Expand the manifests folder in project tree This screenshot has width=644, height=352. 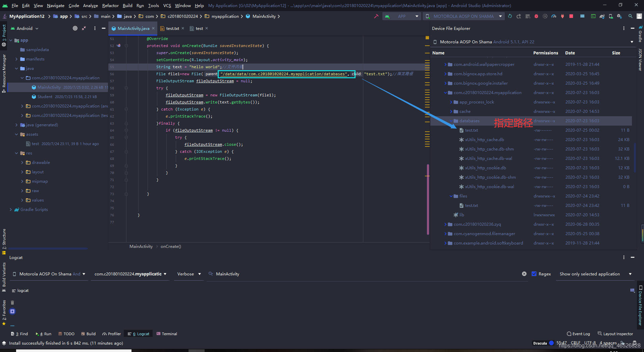(x=16, y=59)
